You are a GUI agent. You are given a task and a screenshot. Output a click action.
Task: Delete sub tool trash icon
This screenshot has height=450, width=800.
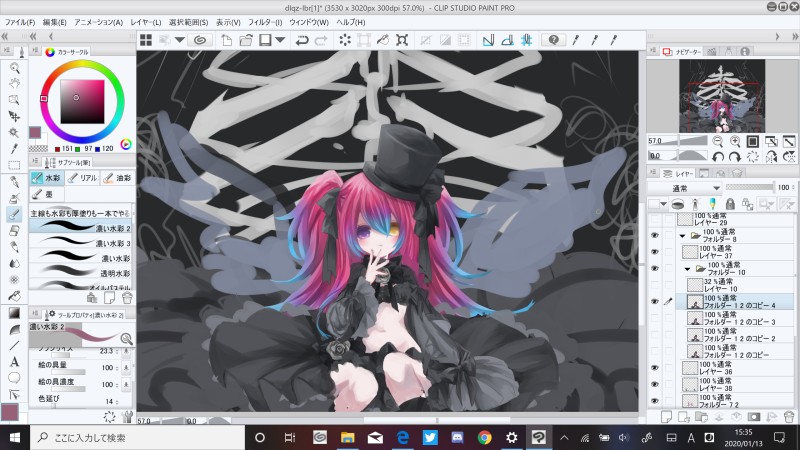tap(127, 297)
